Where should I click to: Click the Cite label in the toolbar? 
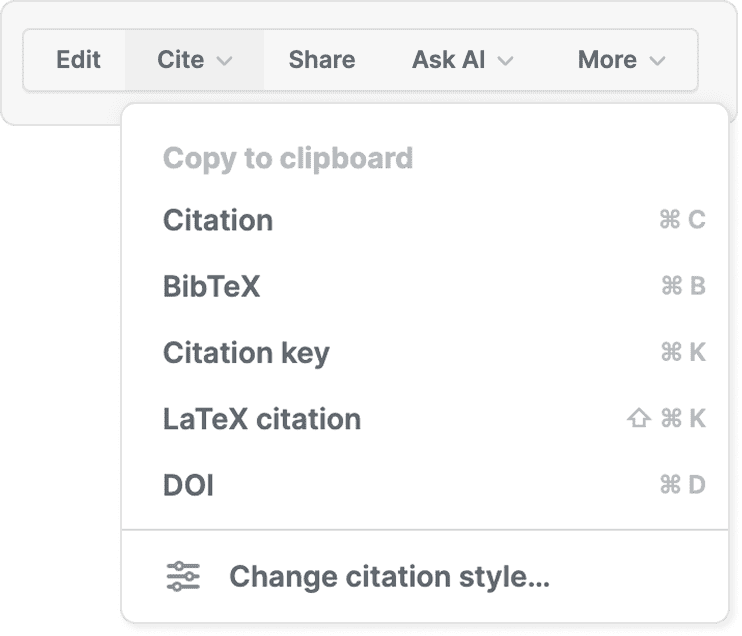click(x=181, y=60)
